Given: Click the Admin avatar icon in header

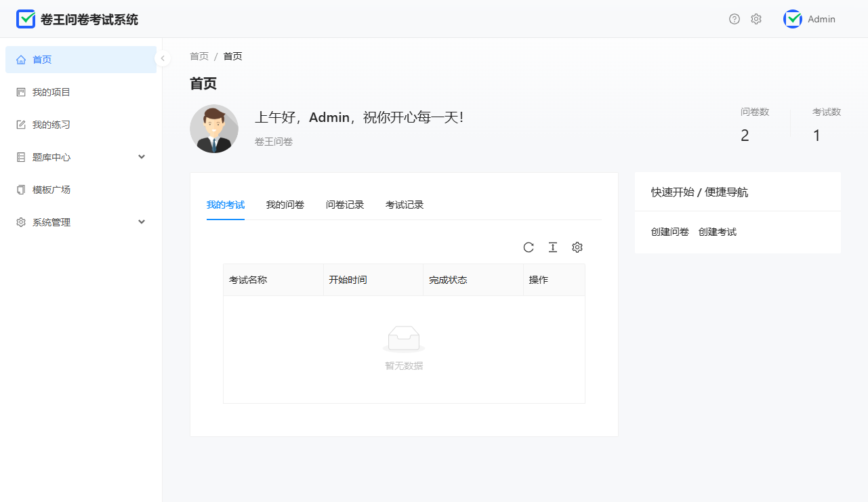Looking at the screenshot, I should 793,19.
